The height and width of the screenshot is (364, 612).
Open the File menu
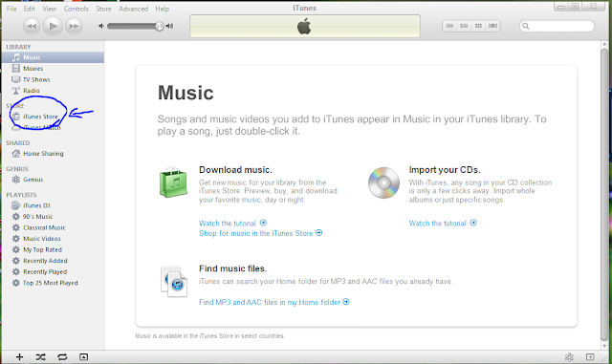(x=11, y=9)
